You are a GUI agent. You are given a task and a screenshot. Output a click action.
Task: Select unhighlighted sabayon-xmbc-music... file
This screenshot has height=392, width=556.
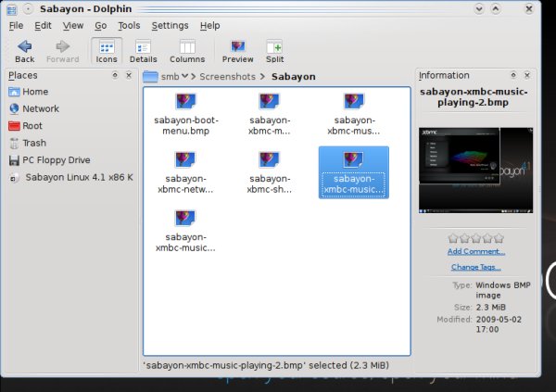[x=185, y=232]
